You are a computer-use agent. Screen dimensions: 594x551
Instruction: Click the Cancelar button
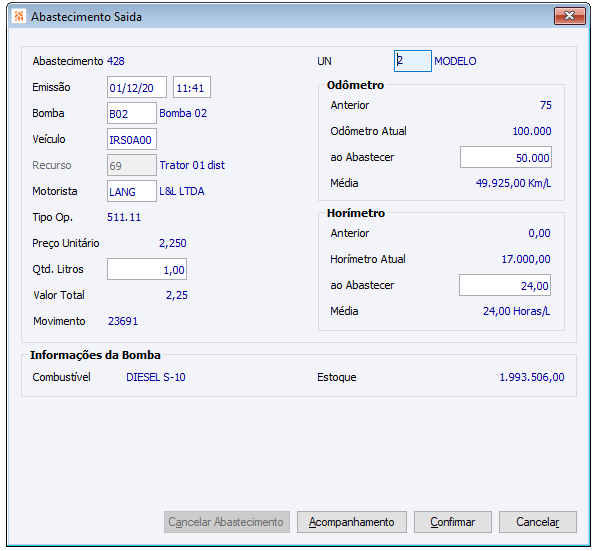point(538,522)
